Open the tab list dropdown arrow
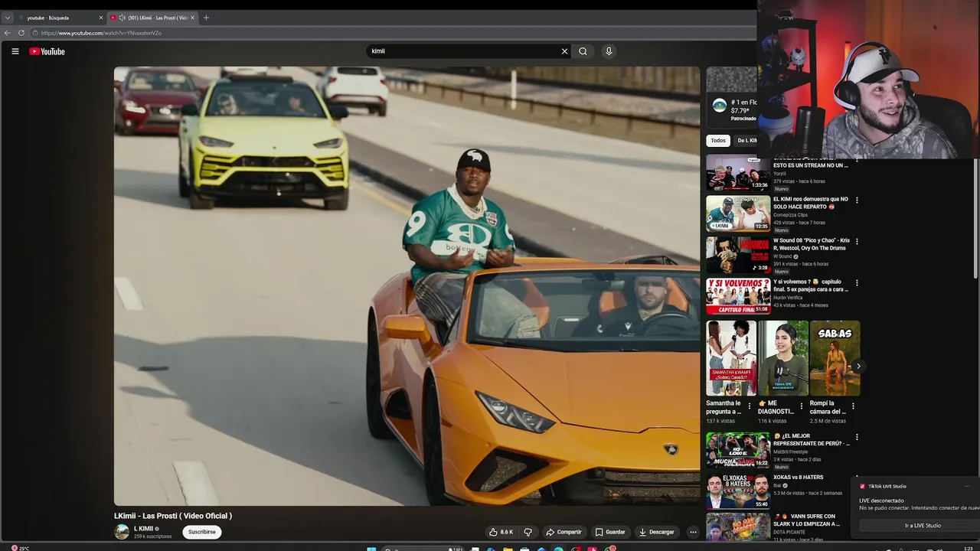The height and width of the screenshot is (551, 980). pos(7,18)
